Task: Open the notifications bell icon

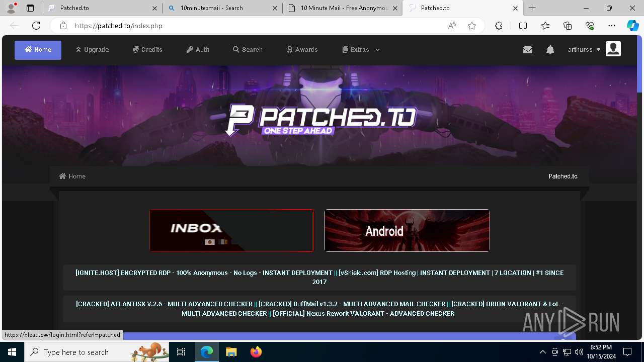Action: tap(550, 50)
